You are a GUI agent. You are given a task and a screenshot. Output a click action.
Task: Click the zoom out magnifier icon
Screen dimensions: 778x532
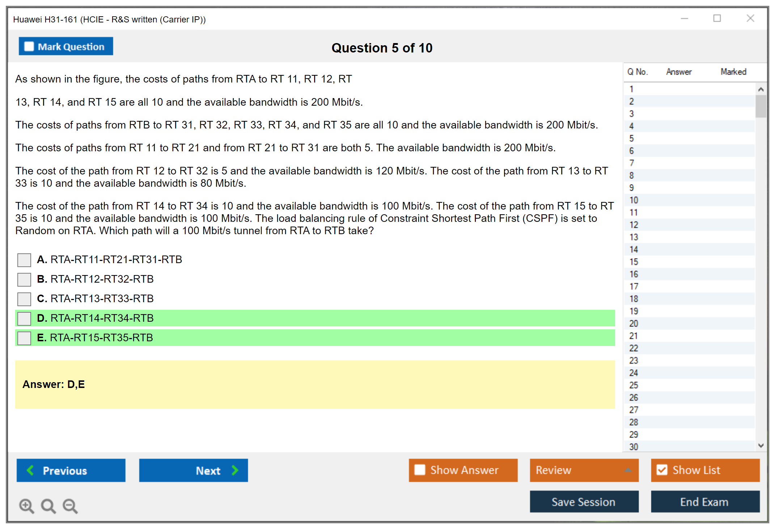(x=70, y=506)
